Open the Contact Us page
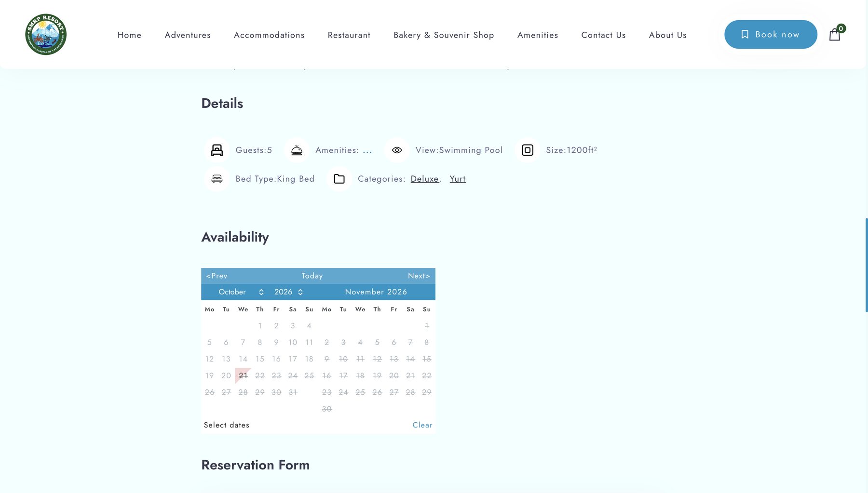The width and height of the screenshot is (868, 493). 603,35
